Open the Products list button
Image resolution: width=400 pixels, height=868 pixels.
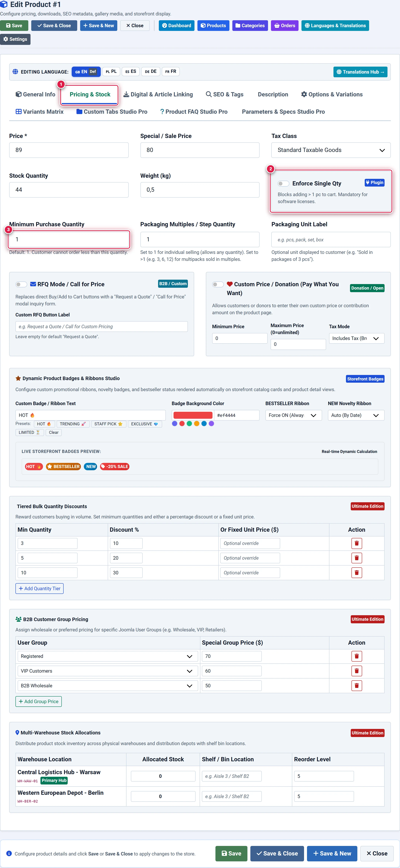213,26
